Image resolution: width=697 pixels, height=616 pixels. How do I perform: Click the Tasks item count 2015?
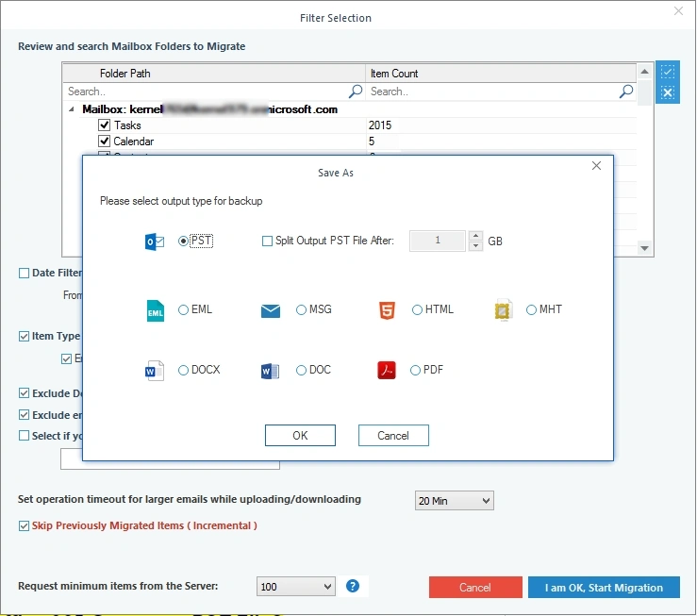coord(380,125)
